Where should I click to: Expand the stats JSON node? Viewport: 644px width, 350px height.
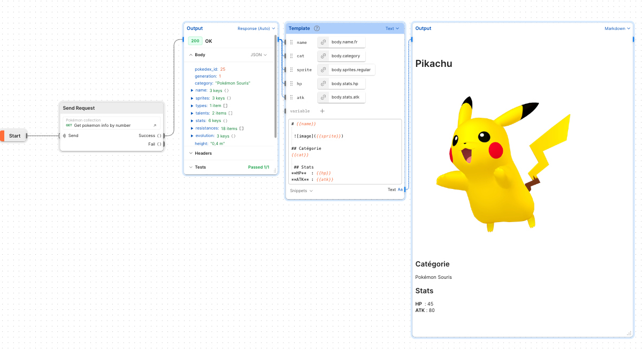pyautogui.click(x=191, y=120)
